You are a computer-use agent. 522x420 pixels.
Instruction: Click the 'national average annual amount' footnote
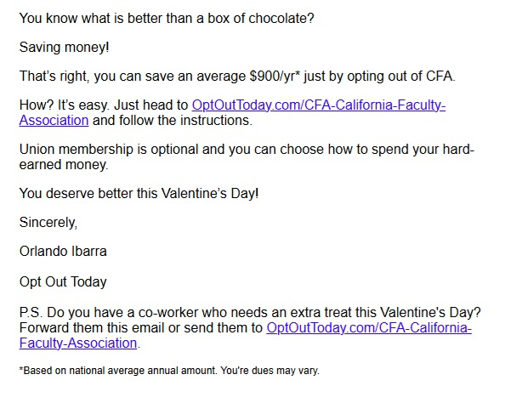145,372
